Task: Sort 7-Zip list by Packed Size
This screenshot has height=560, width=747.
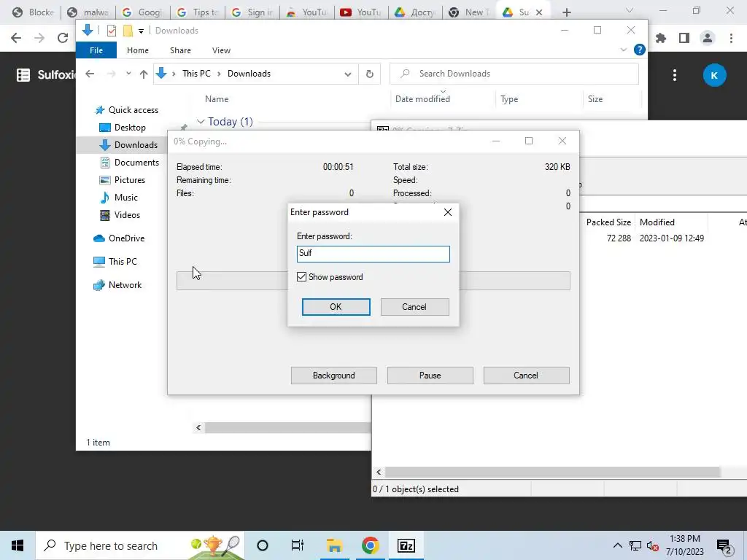Action: click(608, 222)
